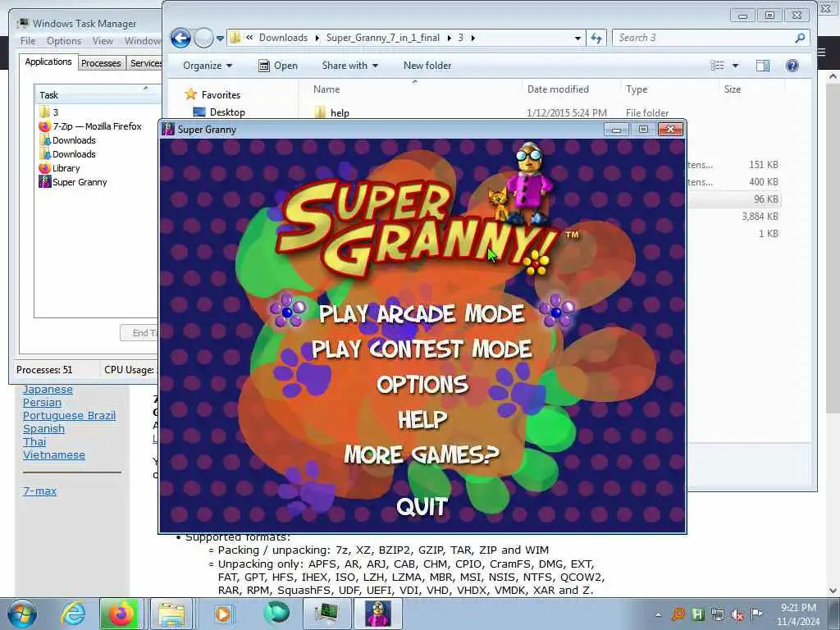The height and width of the screenshot is (630, 840).
Task: Switch to the Services tab in Task Manager
Action: 146,63
